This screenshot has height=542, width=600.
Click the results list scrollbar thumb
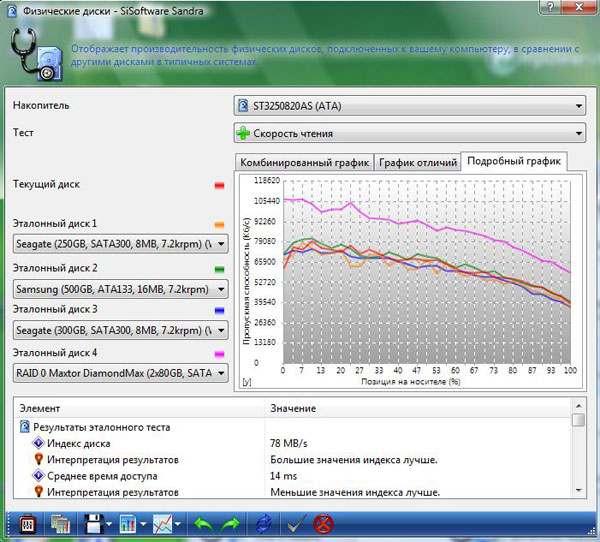(579, 420)
